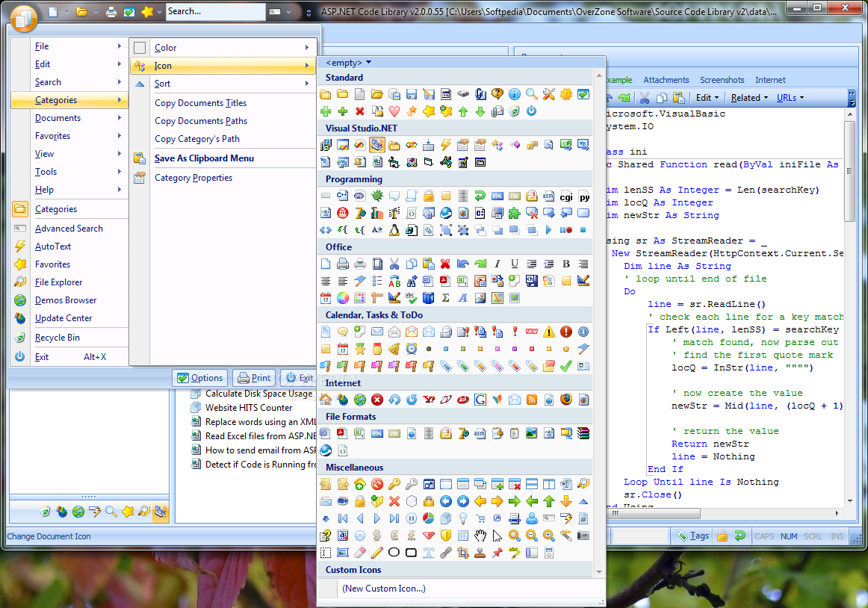This screenshot has width=868, height=608.
Task: Click the Tags button in status bar
Action: point(692,536)
